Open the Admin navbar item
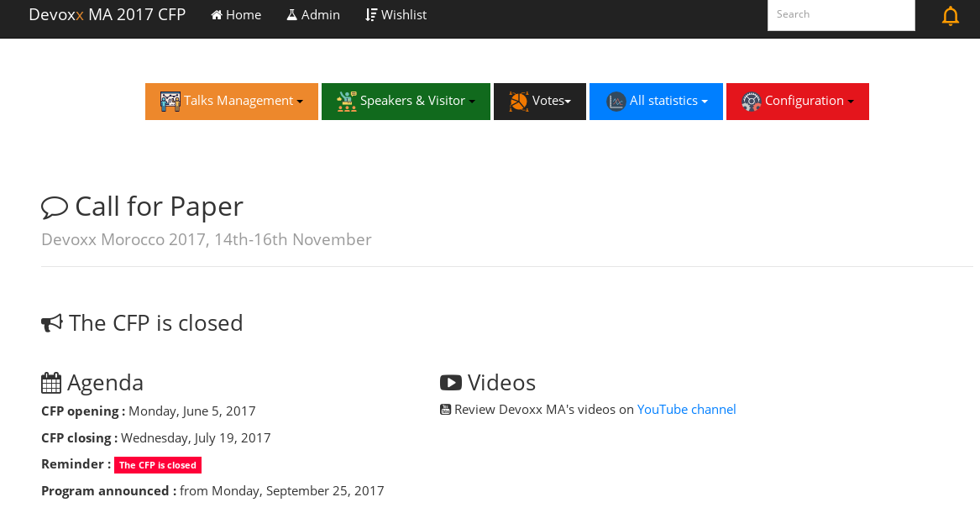980x518 pixels. [313, 15]
